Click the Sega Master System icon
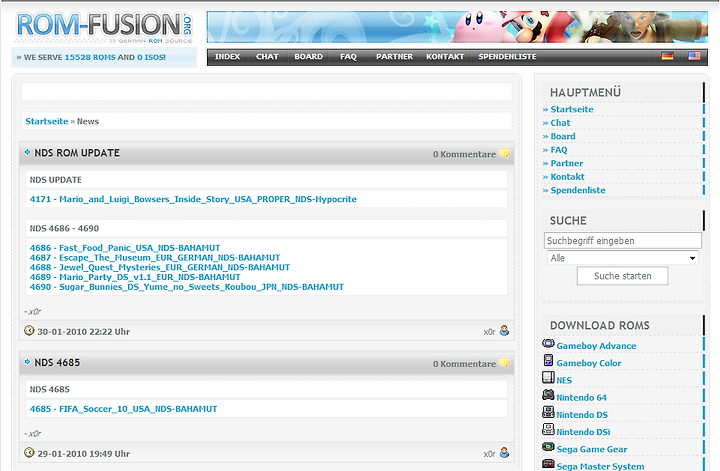 click(548, 464)
